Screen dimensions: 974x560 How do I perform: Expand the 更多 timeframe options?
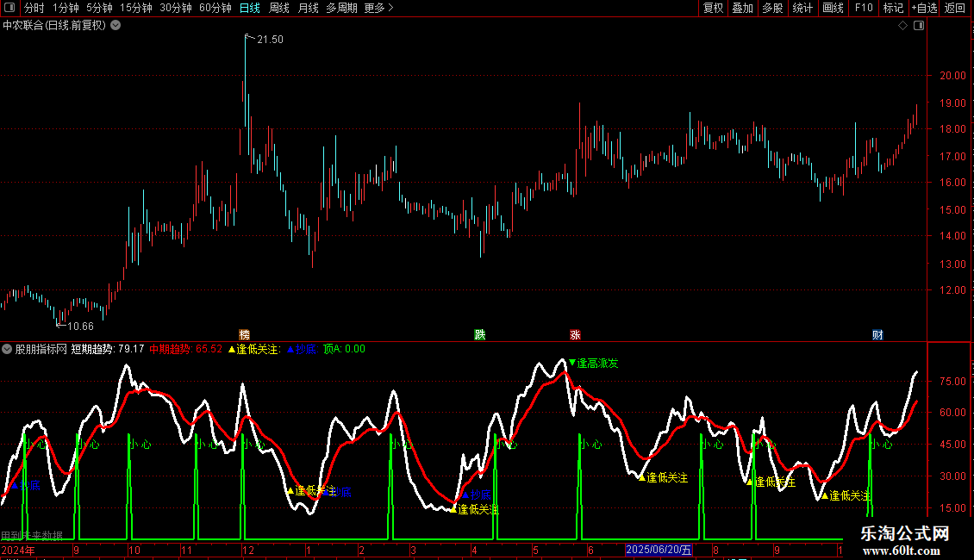pyautogui.click(x=378, y=8)
